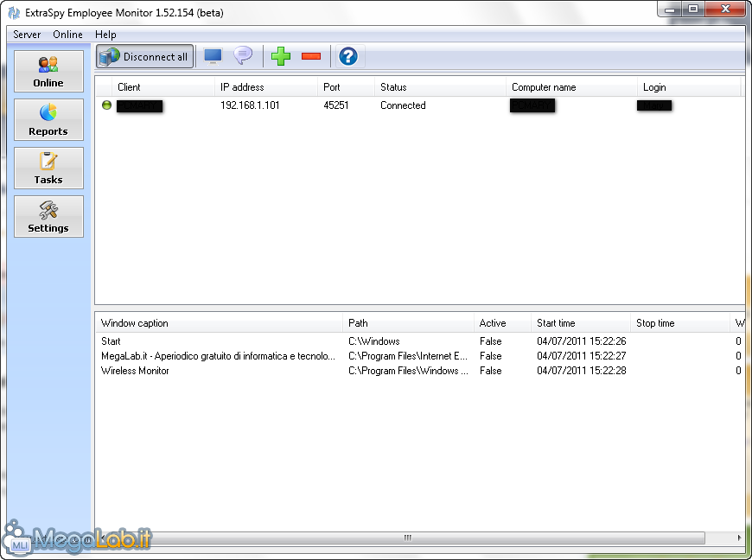Click the ExtraSpy title bar app icon

[14, 13]
